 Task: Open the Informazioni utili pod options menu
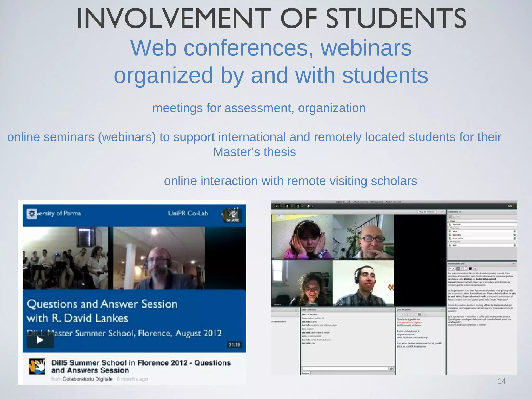tap(514, 263)
